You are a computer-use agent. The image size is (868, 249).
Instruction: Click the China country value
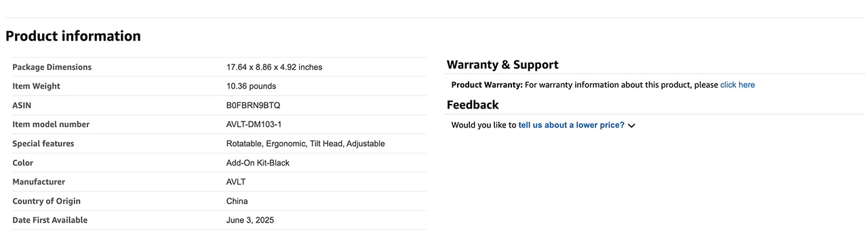237,201
